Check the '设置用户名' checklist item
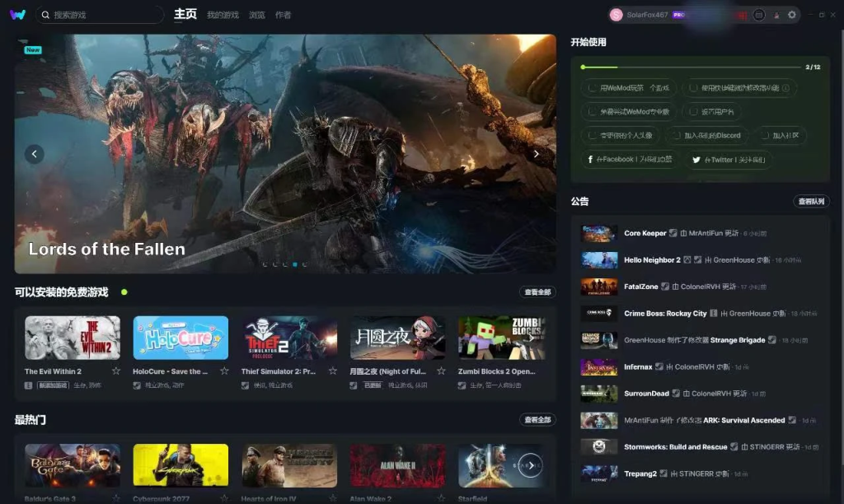The height and width of the screenshot is (504, 844). [x=694, y=112]
